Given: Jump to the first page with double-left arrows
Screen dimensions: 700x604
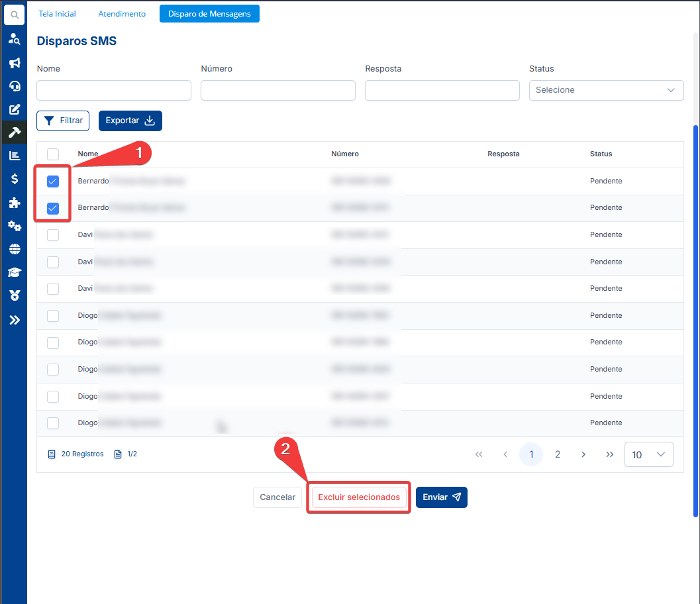Looking at the screenshot, I should pyautogui.click(x=479, y=454).
